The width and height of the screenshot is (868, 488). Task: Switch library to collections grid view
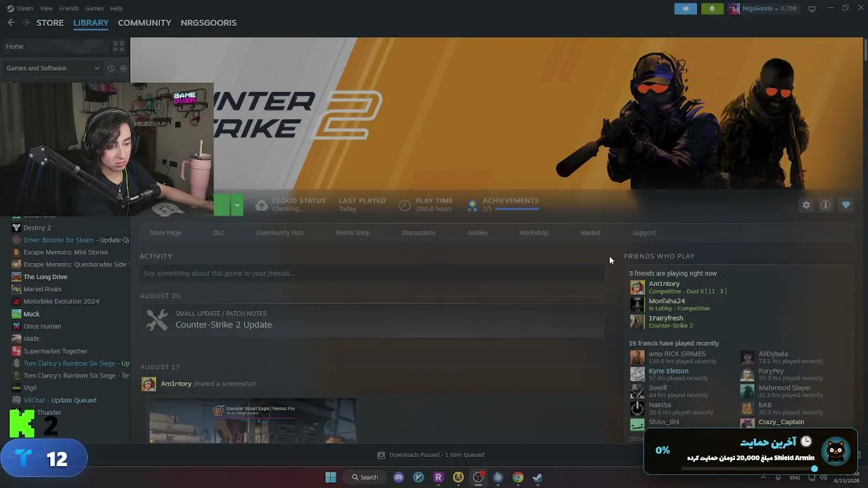(x=119, y=46)
